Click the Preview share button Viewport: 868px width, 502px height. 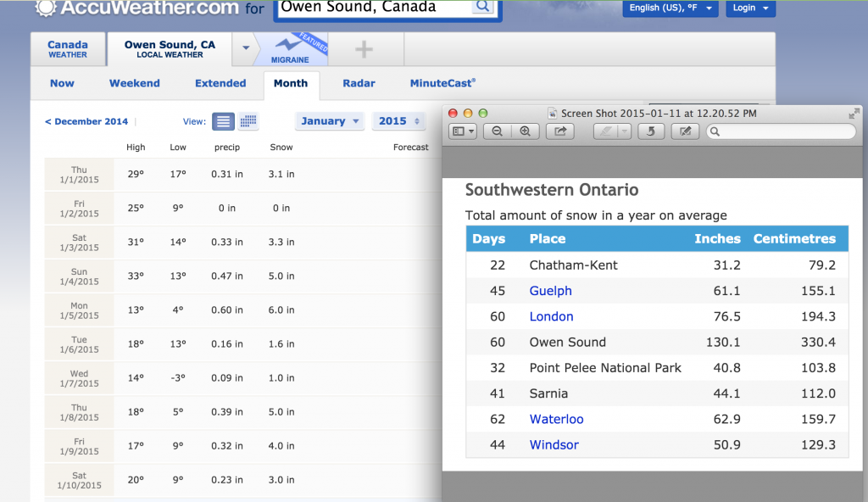tap(560, 131)
